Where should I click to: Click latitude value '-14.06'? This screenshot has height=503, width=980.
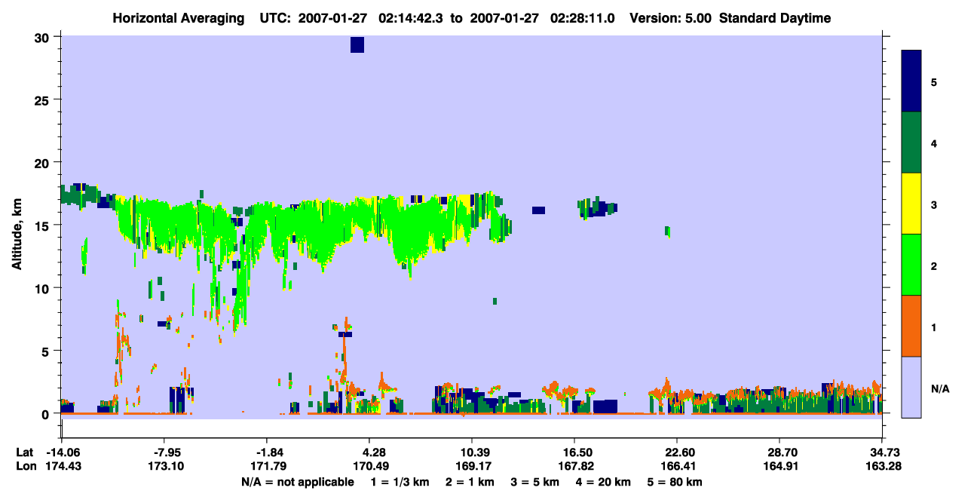pos(62,452)
